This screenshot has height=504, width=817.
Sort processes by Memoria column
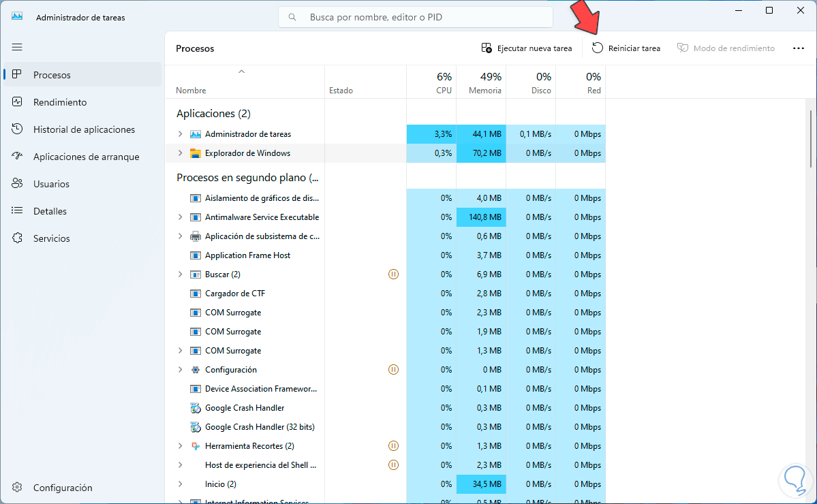tap(481, 83)
